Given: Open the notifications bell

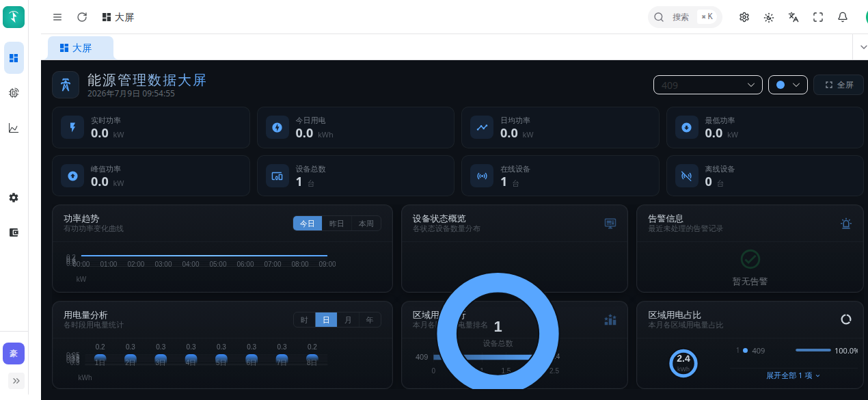Looking at the screenshot, I should pyautogui.click(x=843, y=17).
